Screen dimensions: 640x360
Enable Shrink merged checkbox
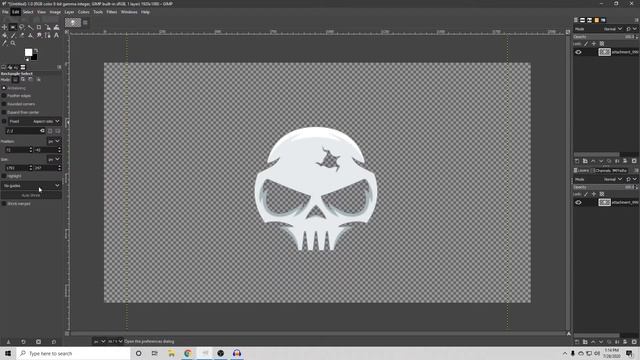pyautogui.click(x=4, y=203)
